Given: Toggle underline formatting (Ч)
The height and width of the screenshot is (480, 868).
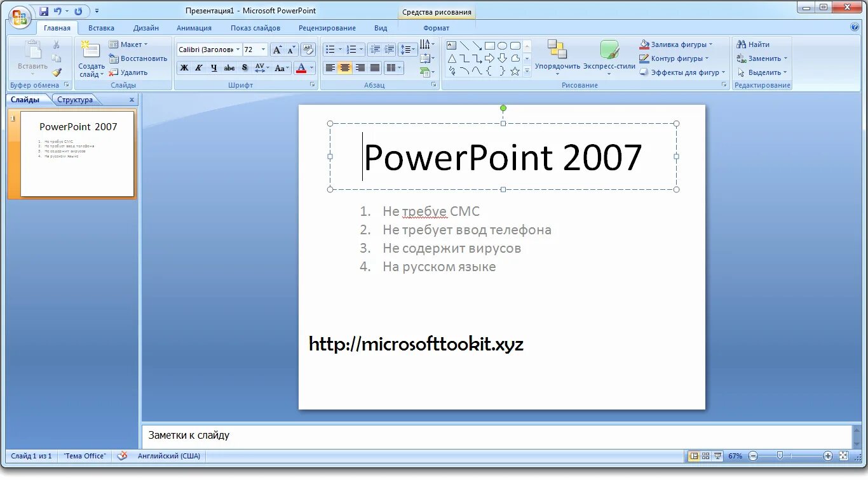Looking at the screenshot, I should click(x=214, y=68).
